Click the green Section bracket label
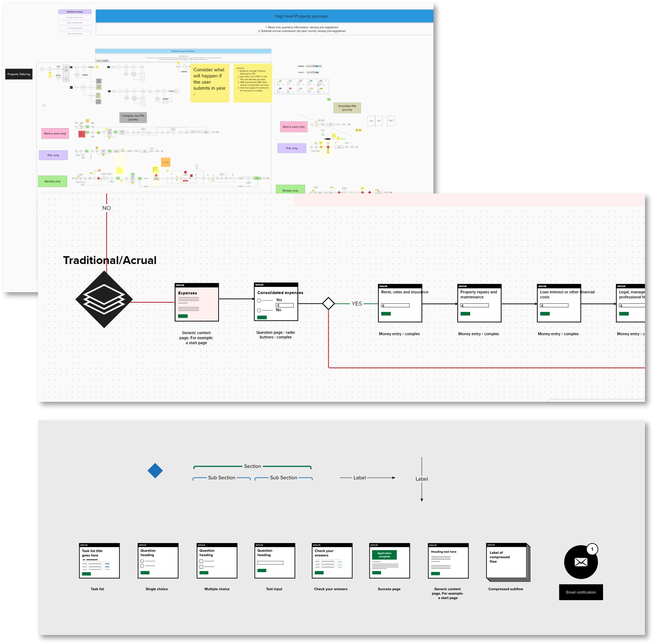 click(252, 466)
